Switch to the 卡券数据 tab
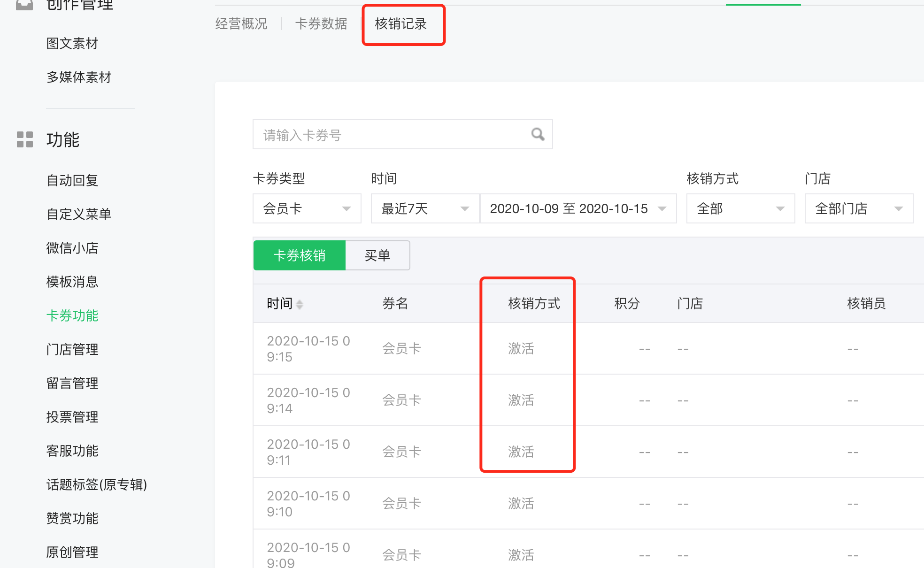924x568 pixels. coord(321,23)
